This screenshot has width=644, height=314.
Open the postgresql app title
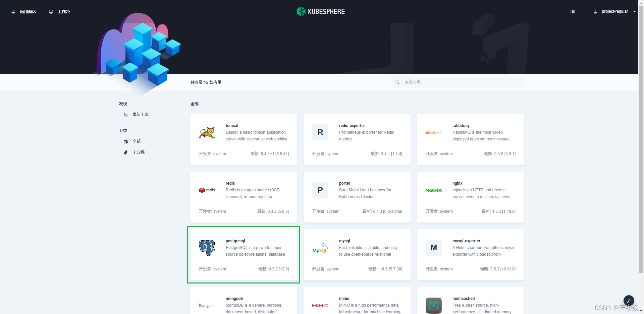[235, 241]
